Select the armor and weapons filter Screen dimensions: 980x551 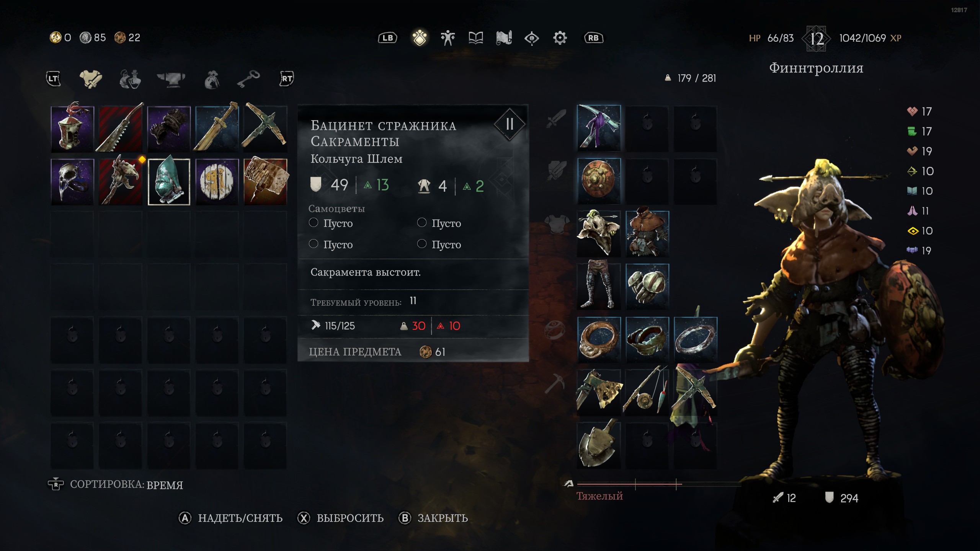(91, 79)
